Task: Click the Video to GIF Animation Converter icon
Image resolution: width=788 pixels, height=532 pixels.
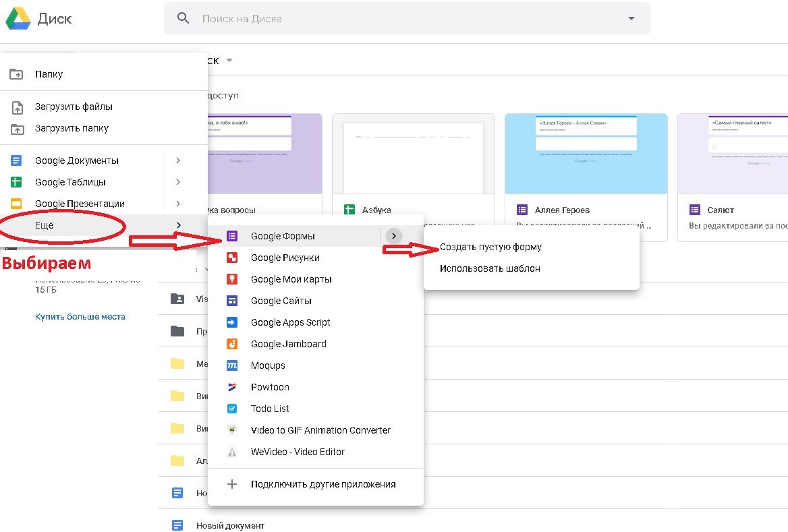Action: pos(231,431)
